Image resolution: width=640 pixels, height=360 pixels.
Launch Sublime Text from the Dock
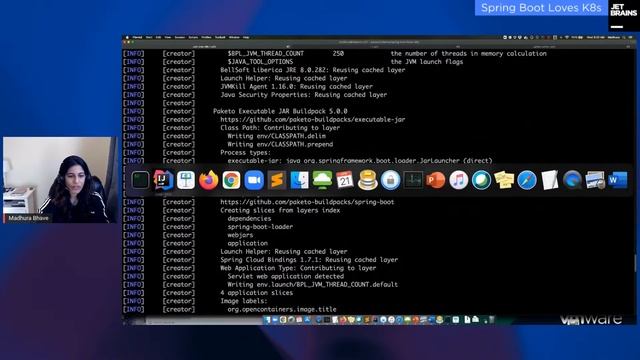pyautogui.click(x=277, y=180)
